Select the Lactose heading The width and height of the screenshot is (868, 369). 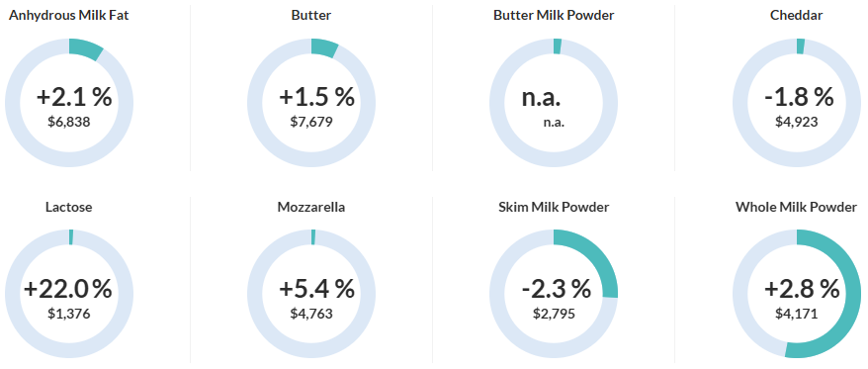[x=68, y=207]
